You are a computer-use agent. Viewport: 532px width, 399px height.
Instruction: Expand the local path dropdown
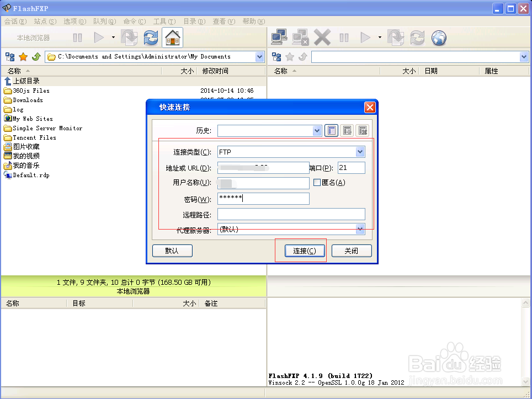point(259,57)
